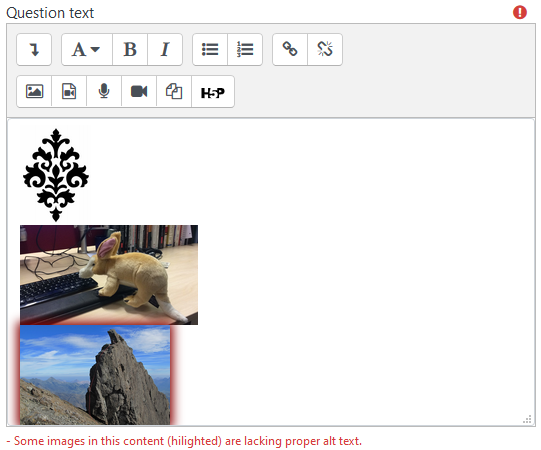Insert a media file
The width and height of the screenshot is (541, 450).
pos(69,91)
